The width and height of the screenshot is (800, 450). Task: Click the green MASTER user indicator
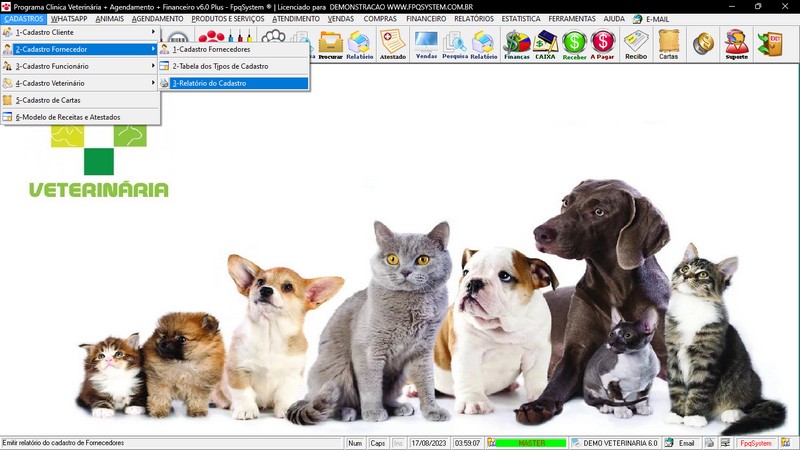coord(531,443)
